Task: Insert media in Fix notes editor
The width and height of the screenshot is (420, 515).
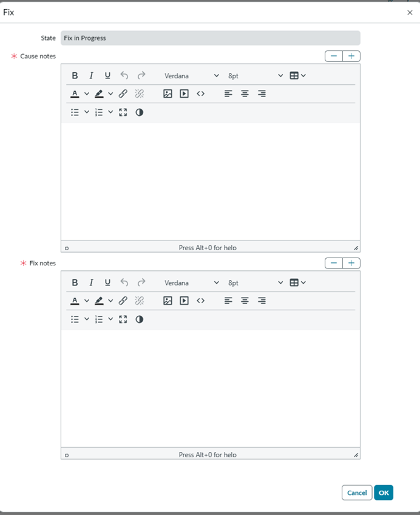Action: tap(184, 301)
